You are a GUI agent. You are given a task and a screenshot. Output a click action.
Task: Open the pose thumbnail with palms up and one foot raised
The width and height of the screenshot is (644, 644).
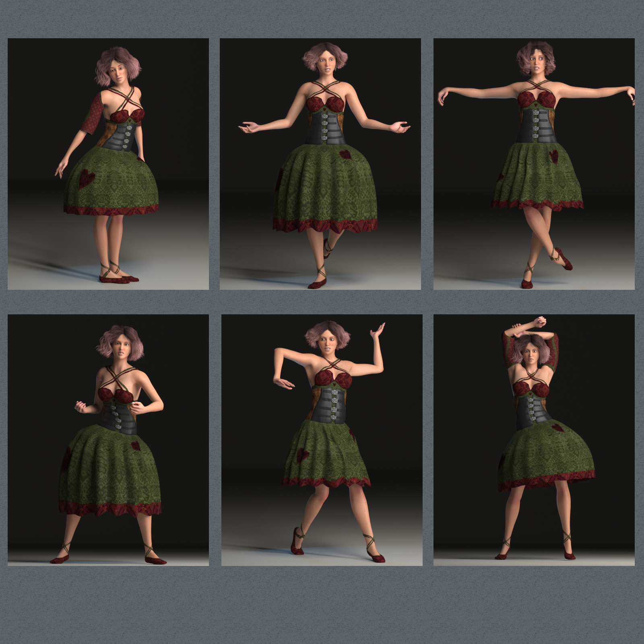pos(320,164)
